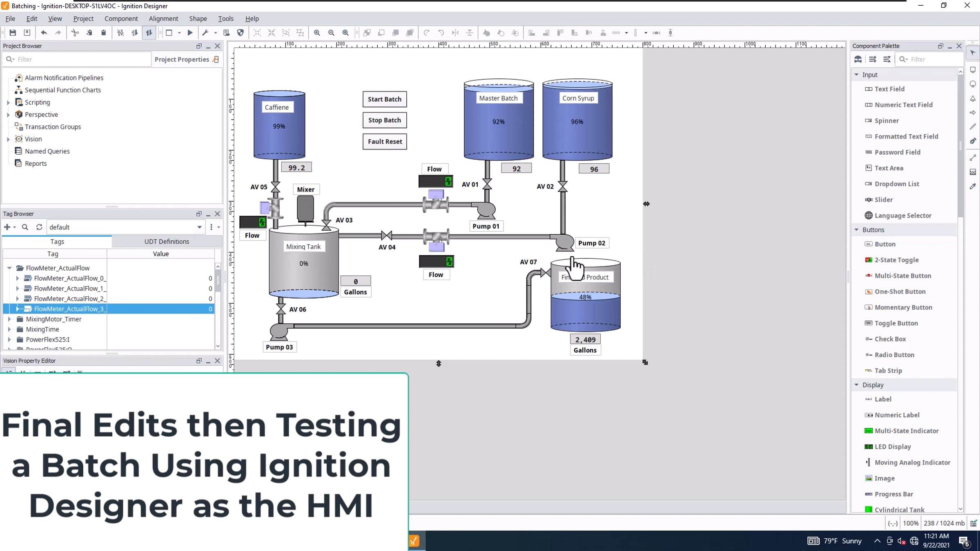Toggle read/write comm mode toolbar button
Screen dimensions: 980x551
[149, 33]
